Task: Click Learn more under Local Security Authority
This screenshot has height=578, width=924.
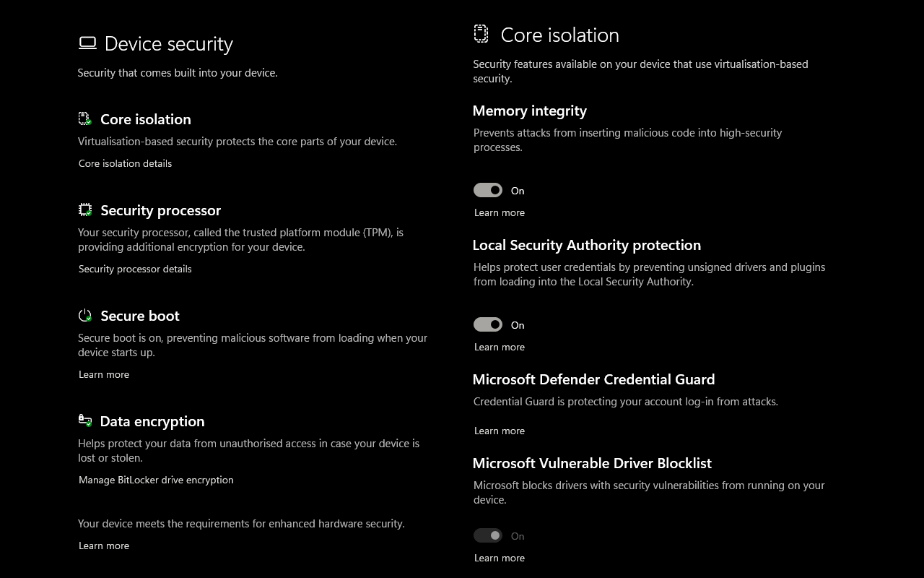Action: pyautogui.click(x=500, y=347)
